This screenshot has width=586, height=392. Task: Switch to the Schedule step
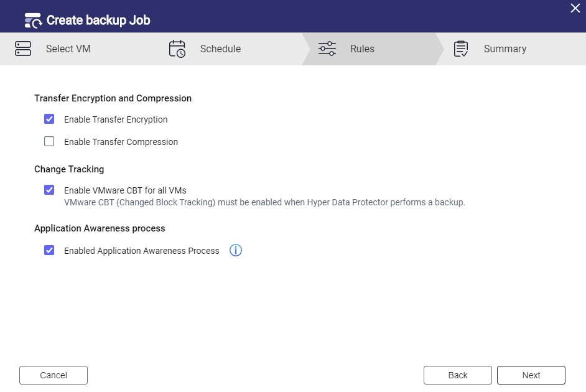coord(220,49)
